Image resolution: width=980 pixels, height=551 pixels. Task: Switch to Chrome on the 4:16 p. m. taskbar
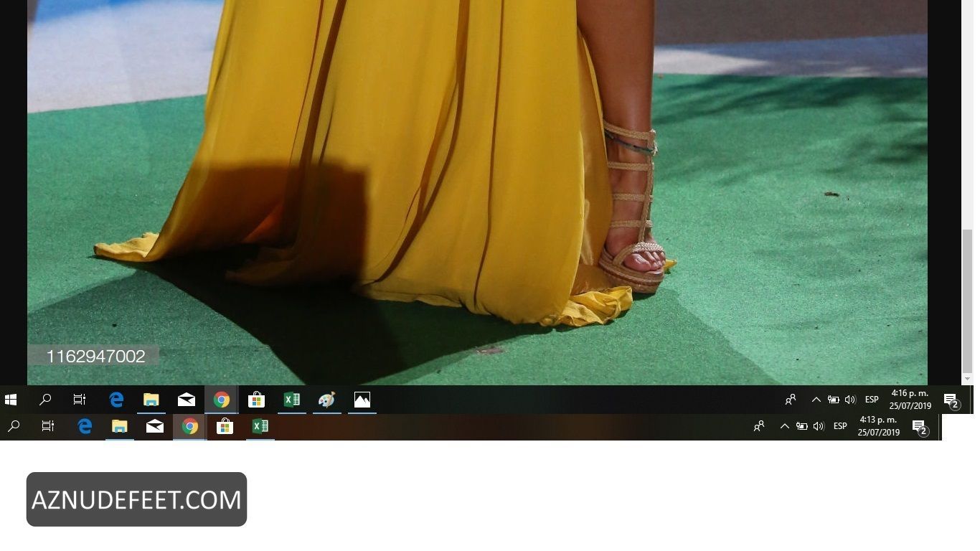coord(221,400)
